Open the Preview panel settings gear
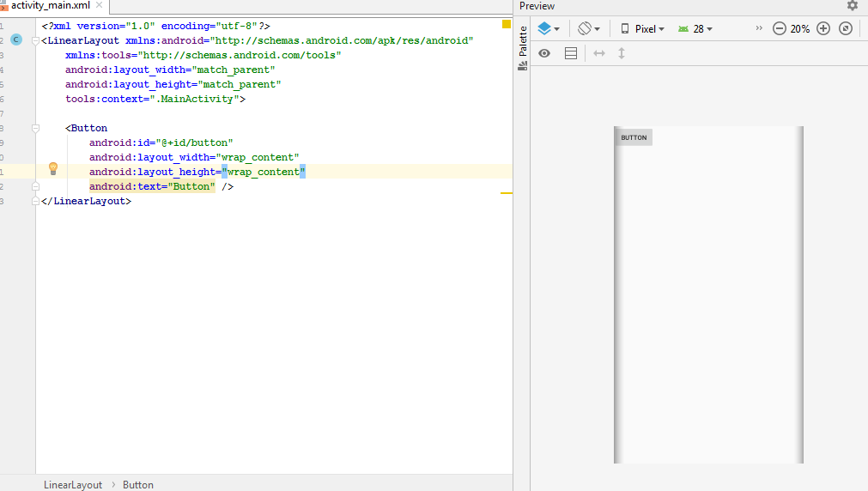Viewport: 868px width, 491px height. (852, 6)
